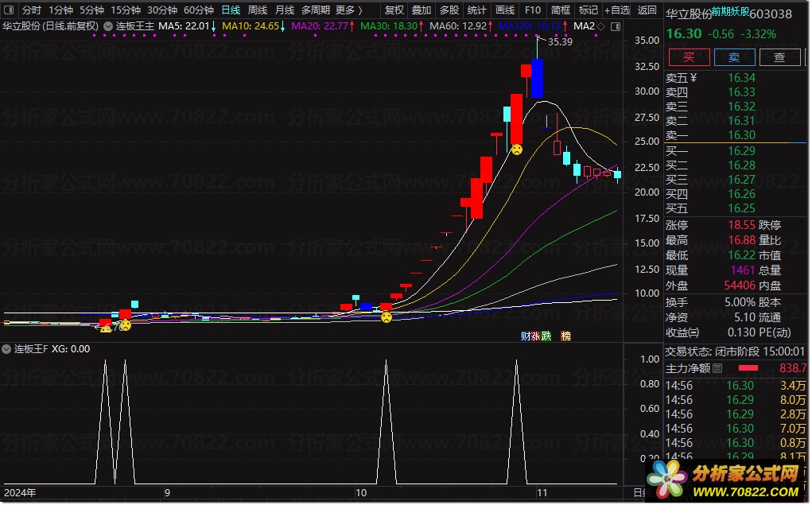Click the month 11 timeline label
812x505 pixels.
point(542,493)
